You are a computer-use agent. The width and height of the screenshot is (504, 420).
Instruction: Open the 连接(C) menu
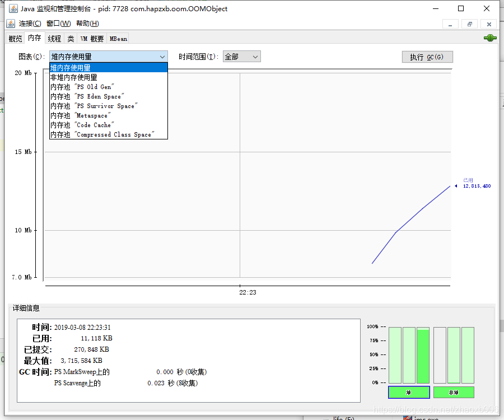click(30, 24)
